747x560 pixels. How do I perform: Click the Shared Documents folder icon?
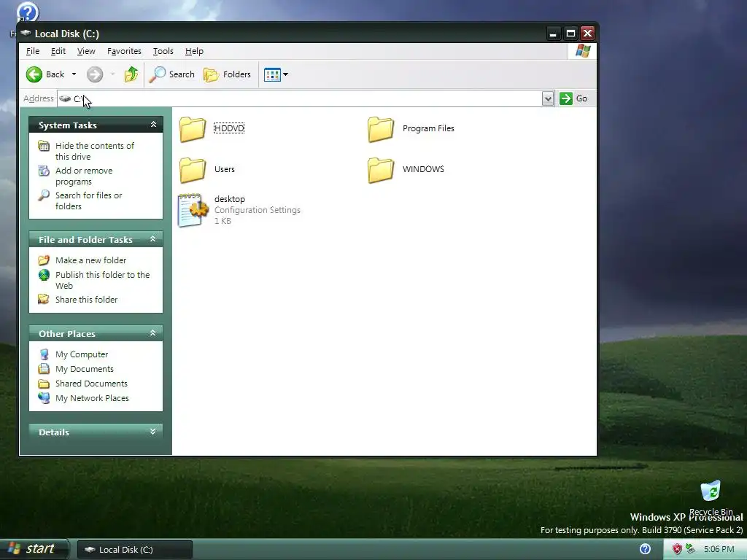tap(44, 384)
